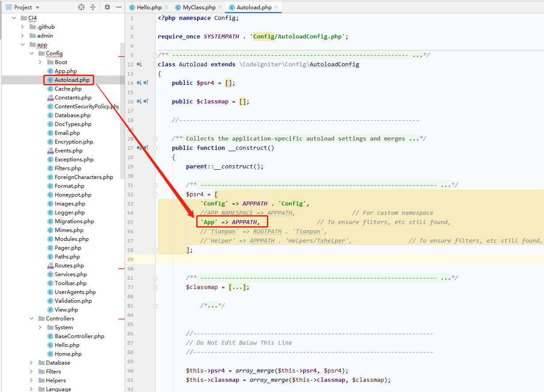Click the Filters.php class file icon
Screen dimensions: 544x392
pyautogui.click(x=50, y=168)
